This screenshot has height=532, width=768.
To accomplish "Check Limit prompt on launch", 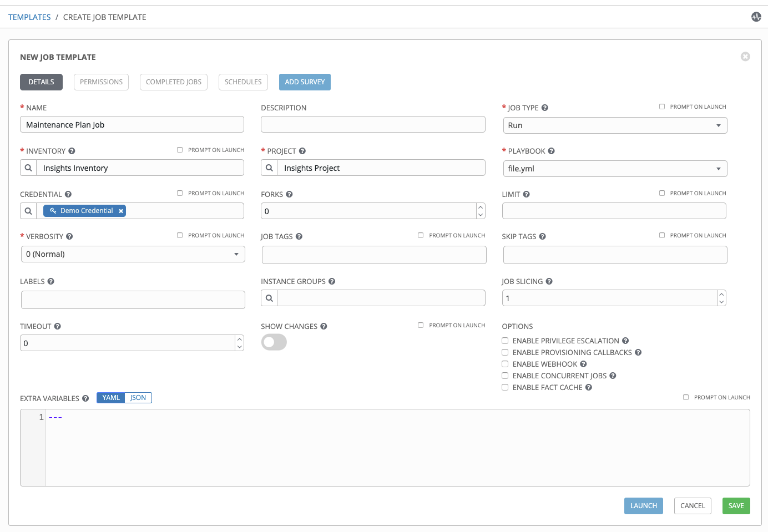I will pos(662,193).
